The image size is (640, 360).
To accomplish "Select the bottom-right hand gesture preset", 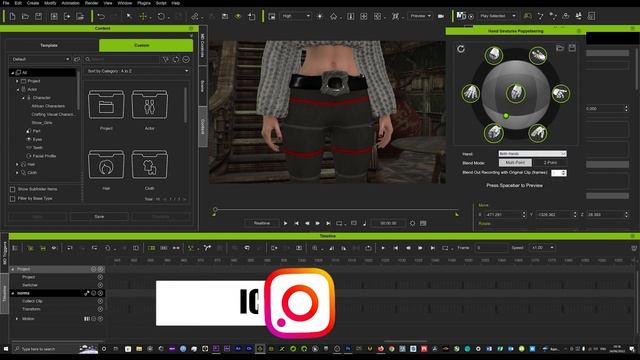I will coord(538,133).
